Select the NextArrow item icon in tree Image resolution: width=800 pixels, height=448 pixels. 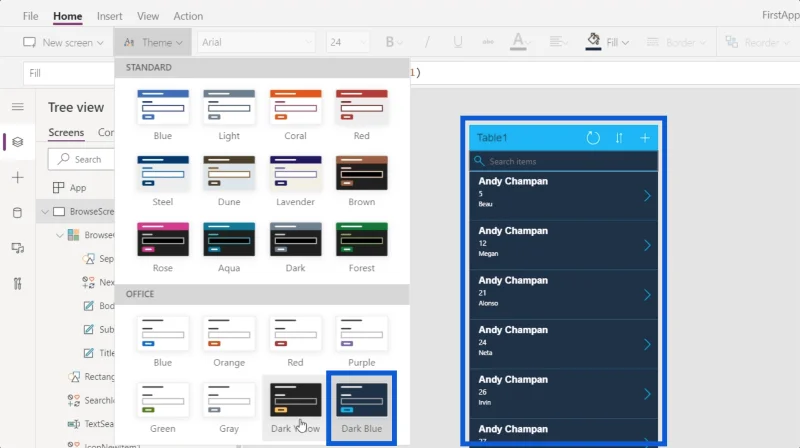tap(88, 282)
